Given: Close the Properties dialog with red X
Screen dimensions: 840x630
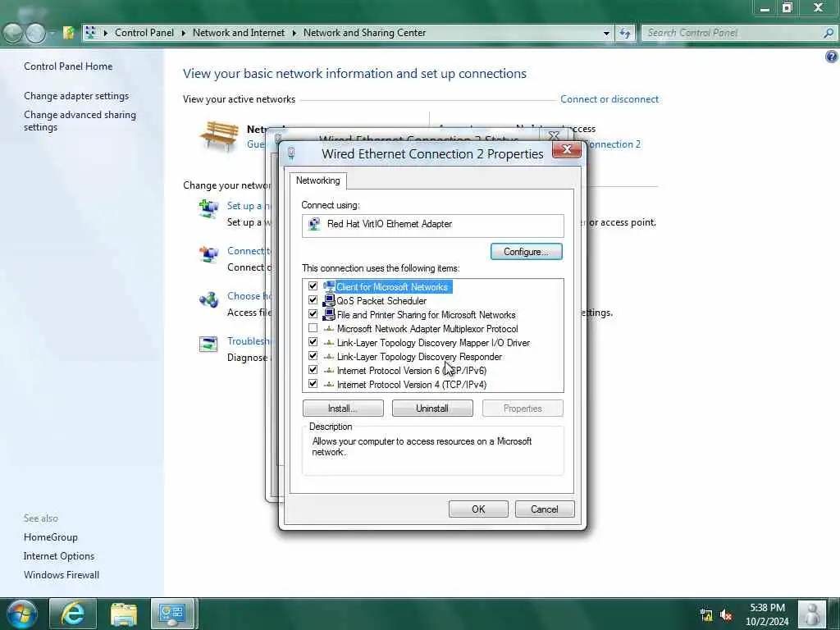Looking at the screenshot, I should coord(566,150).
